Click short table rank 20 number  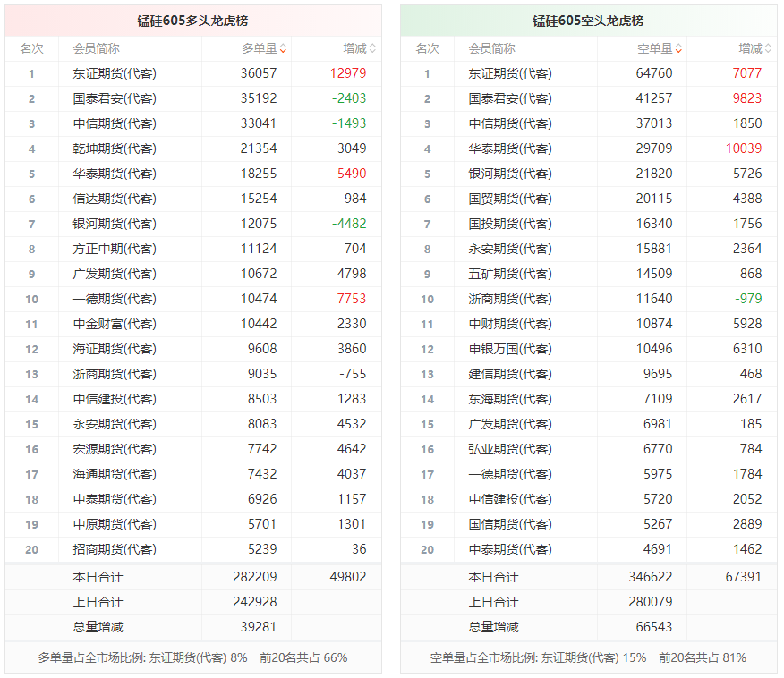[427, 549]
